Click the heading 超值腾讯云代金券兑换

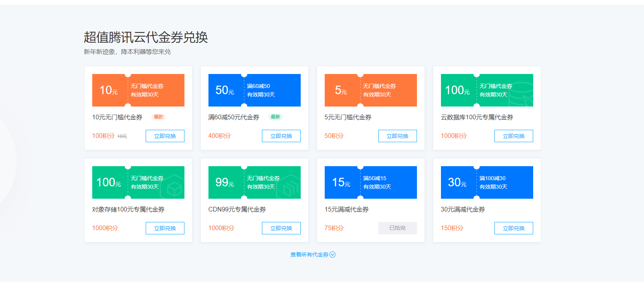click(146, 37)
